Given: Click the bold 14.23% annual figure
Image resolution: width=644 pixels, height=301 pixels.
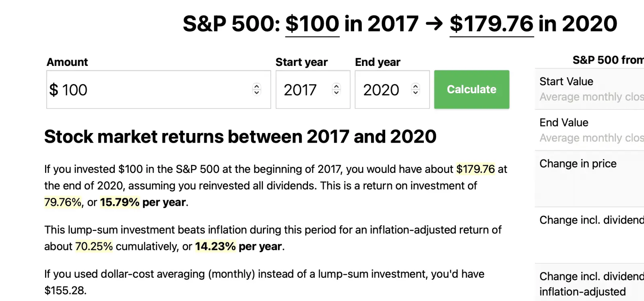Looking at the screenshot, I should pyautogui.click(x=215, y=246).
